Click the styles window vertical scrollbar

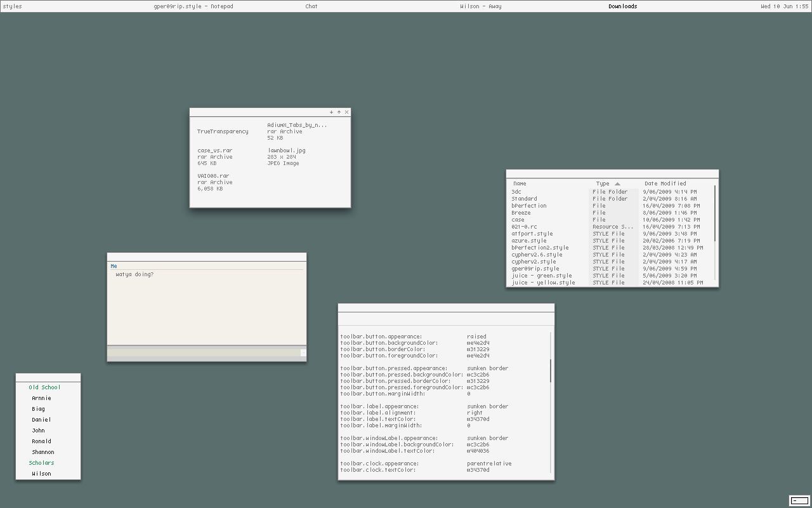(x=716, y=232)
